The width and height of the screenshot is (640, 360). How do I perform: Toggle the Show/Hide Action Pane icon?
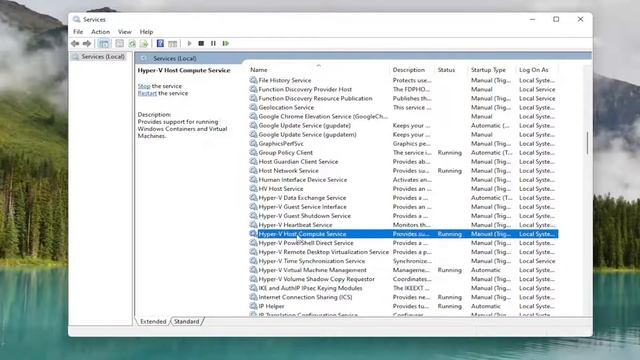173,43
